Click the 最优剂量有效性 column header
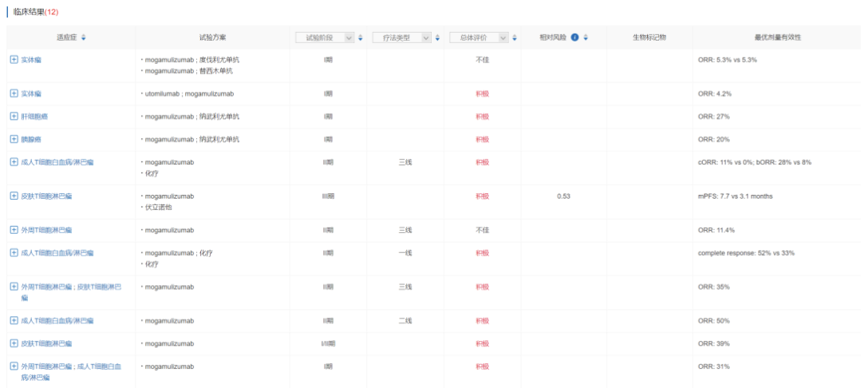Viewport: 868px width, 388px height. [778, 38]
